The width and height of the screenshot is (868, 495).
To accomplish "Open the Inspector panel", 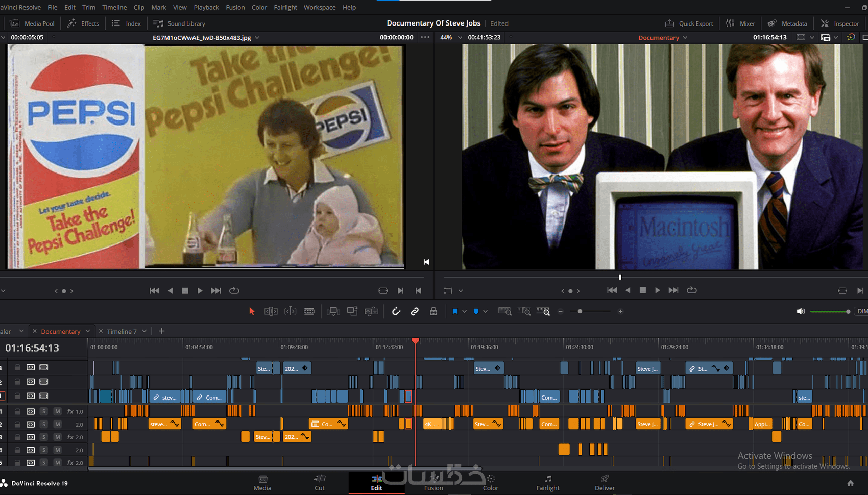I will [840, 23].
